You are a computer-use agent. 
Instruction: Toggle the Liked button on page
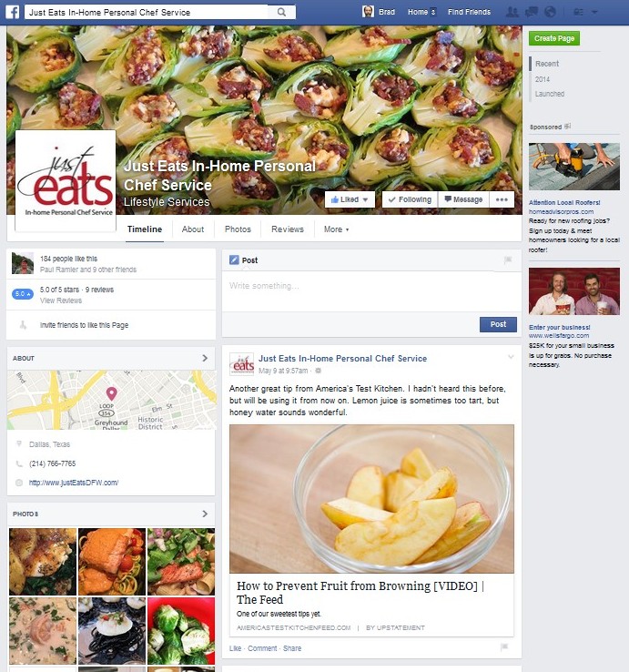pyautogui.click(x=350, y=199)
